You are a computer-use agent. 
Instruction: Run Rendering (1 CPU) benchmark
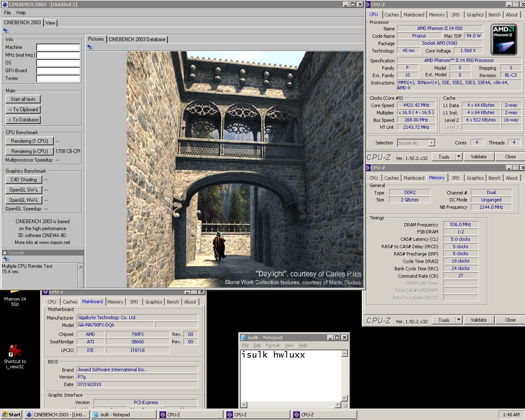pos(30,141)
